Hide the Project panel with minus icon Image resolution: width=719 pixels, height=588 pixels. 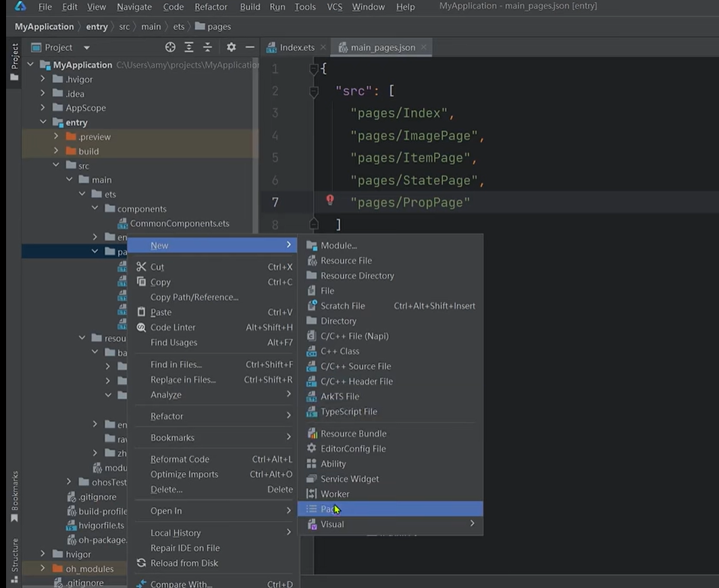[x=250, y=47]
